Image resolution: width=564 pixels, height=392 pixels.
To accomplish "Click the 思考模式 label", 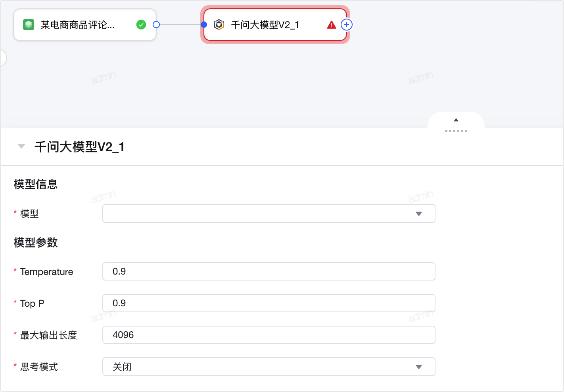I will (39, 367).
